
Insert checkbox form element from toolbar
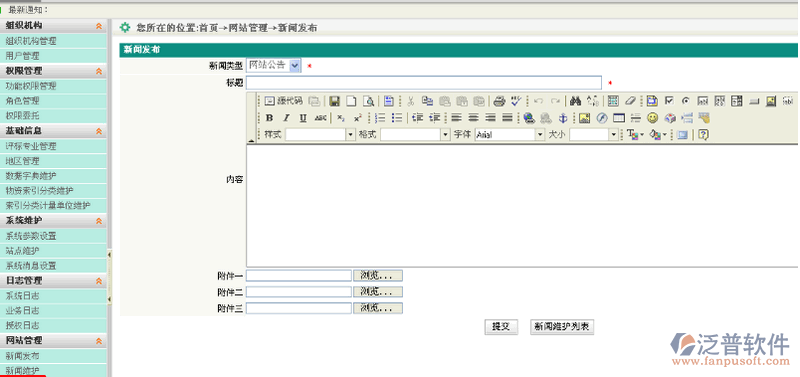[x=669, y=101]
